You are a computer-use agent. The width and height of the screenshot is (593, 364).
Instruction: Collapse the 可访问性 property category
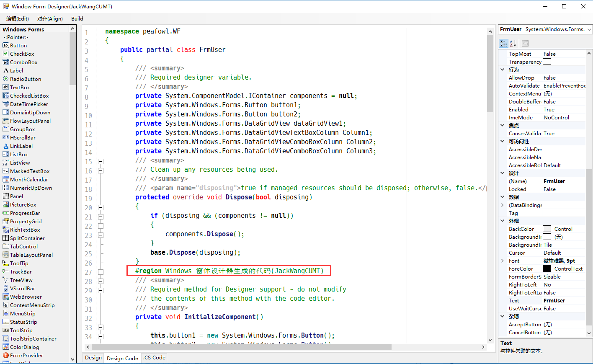coord(503,141)
